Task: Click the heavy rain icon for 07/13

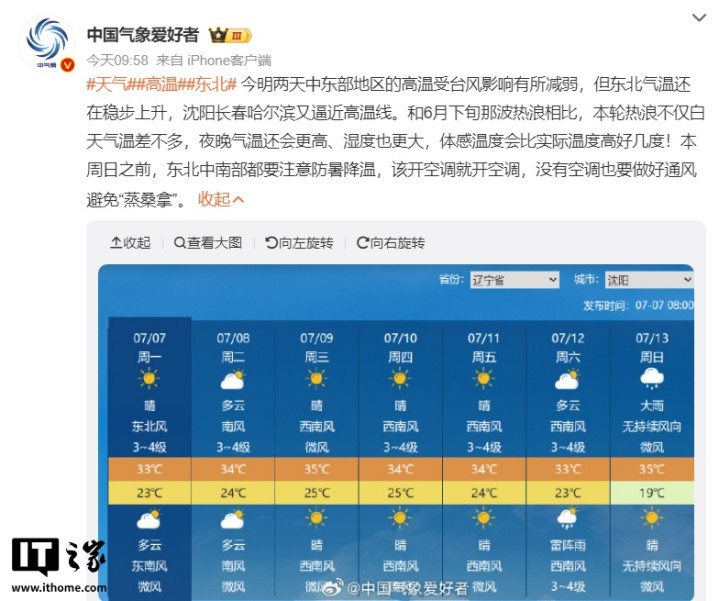Action: (x=652, y=380)
